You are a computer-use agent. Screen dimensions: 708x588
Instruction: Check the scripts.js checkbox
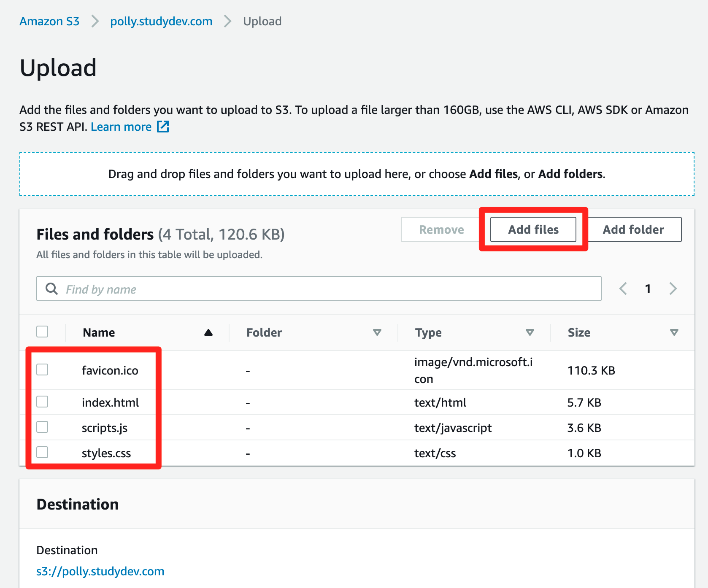coord(42,427)
